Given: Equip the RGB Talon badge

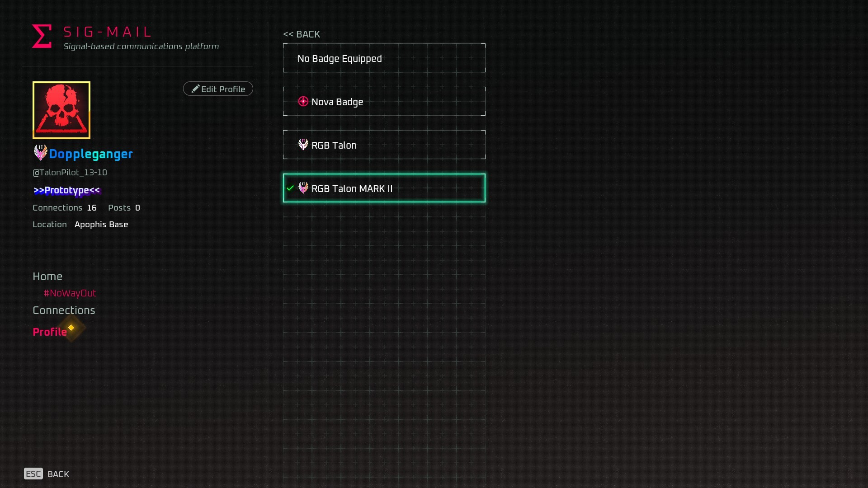Looking at the screenshot, I should pos(383,145).
